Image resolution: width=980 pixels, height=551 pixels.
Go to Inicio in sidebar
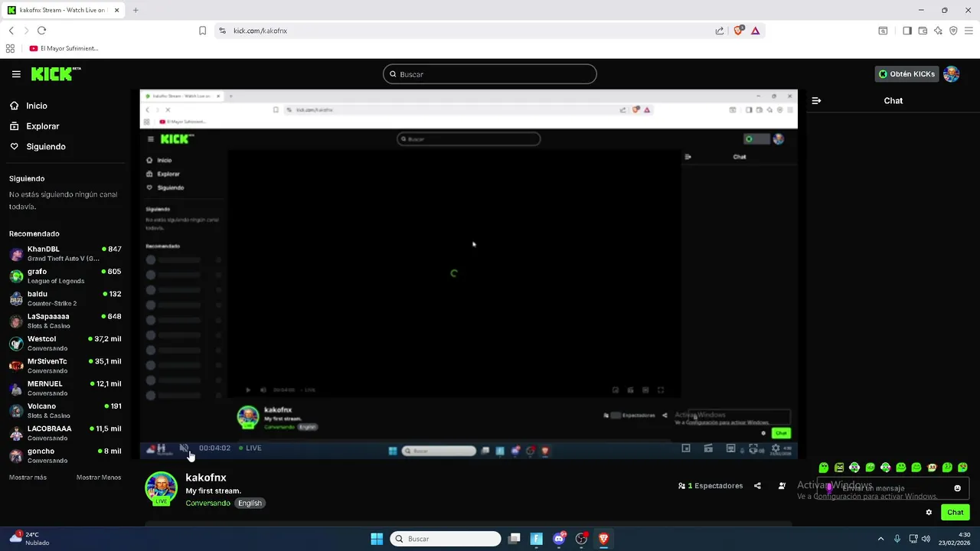pyautogui.click(x=28, y=106)
